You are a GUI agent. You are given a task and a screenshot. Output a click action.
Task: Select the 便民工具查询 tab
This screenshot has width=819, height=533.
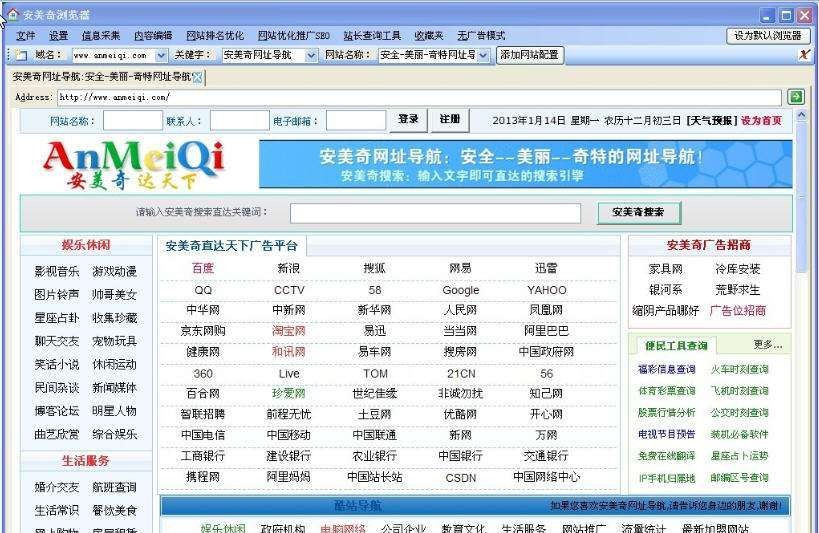[676, 345]
